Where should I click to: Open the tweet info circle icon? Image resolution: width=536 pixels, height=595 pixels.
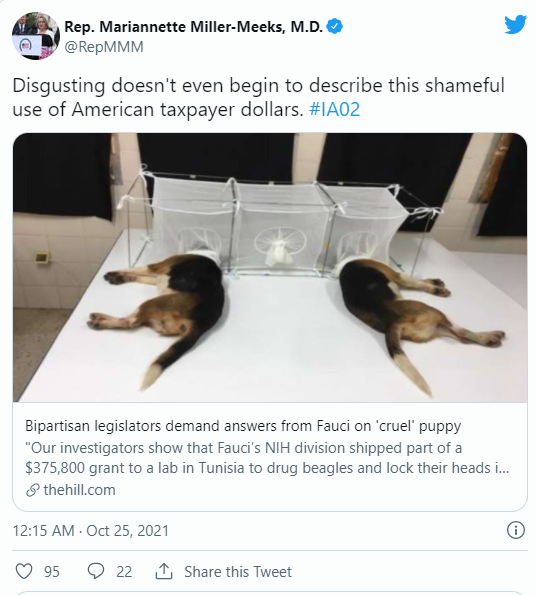516,530
